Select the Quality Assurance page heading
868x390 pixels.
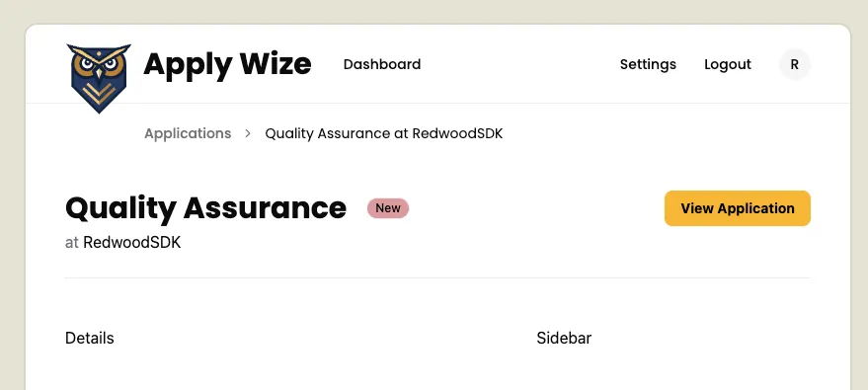[x=206, y=208]
